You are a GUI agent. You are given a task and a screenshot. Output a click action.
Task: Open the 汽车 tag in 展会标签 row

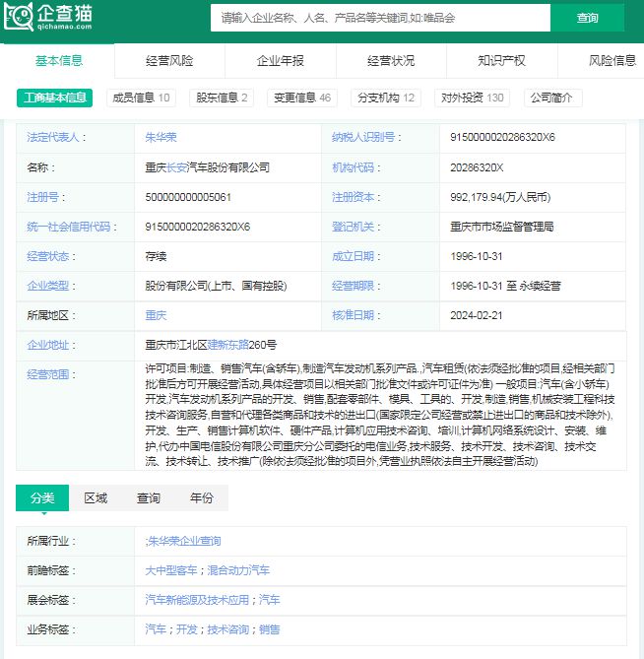[x=269, y=600]
